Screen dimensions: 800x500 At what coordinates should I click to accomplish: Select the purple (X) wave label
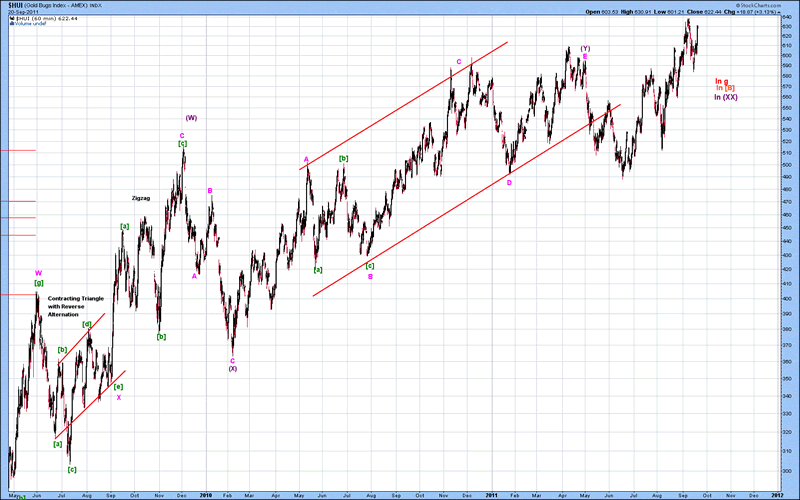(x=232, y=368)
